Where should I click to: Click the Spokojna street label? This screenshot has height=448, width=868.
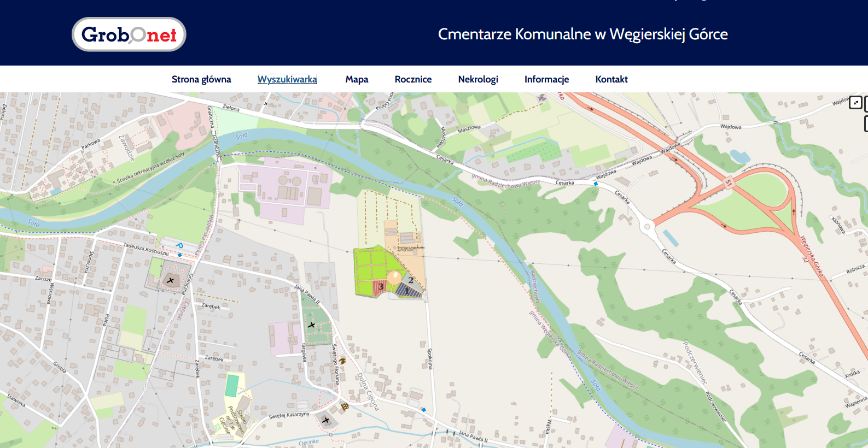pyautogui.click(x=430, y=358)
